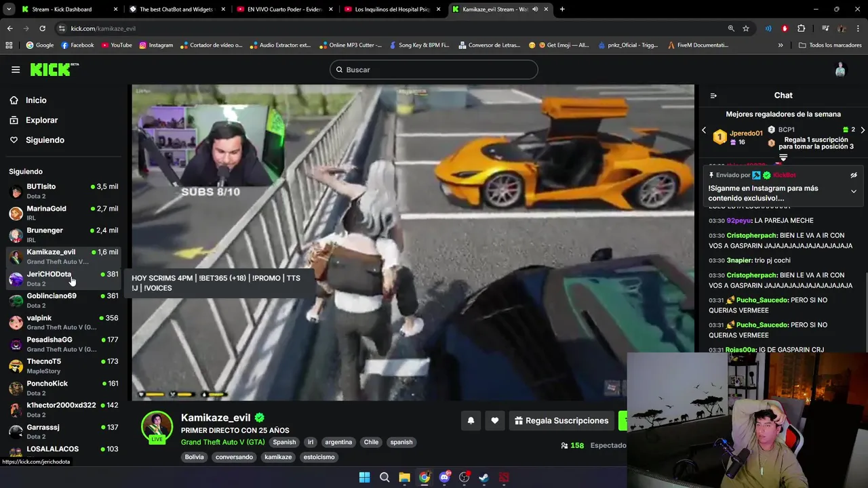Open Todos los marcadores folder
Screen dimensions: 868x488
[x=829, y=45]
